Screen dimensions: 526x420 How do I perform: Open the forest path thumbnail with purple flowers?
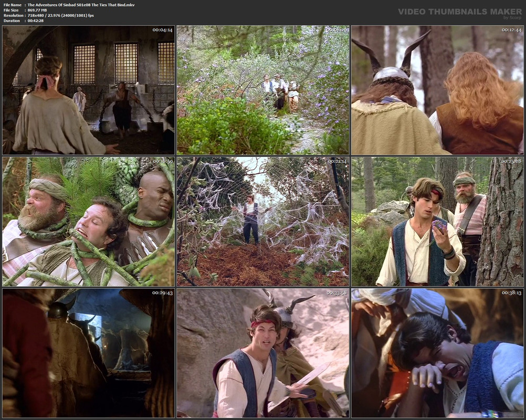263,90
